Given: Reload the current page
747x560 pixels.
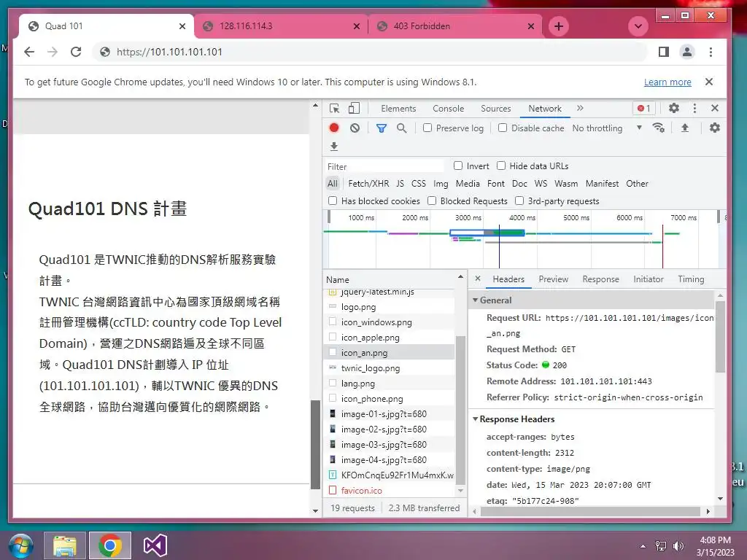Looking at the screenshot, I should point(76,52).
